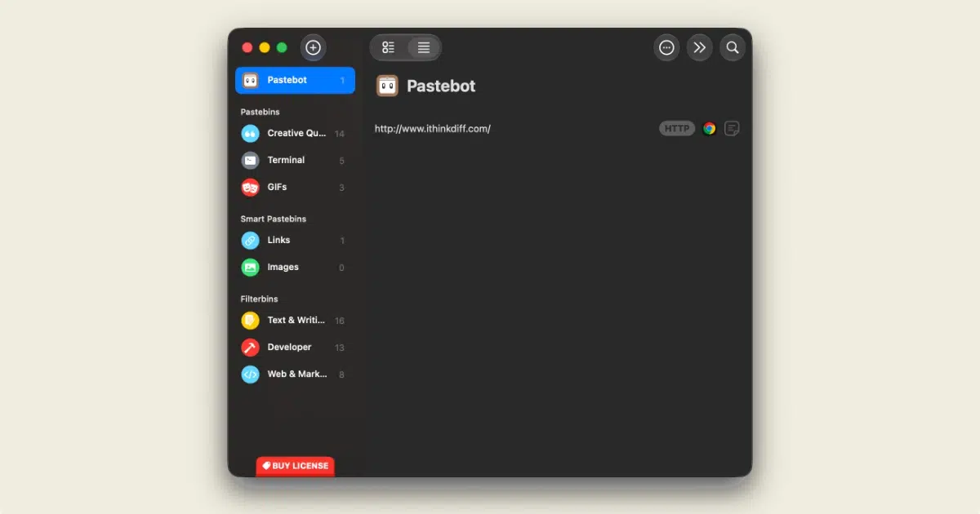Click the note icon on the clipping row
The height and width of the screenshot is (514, 980).
(x=732, y=128)
